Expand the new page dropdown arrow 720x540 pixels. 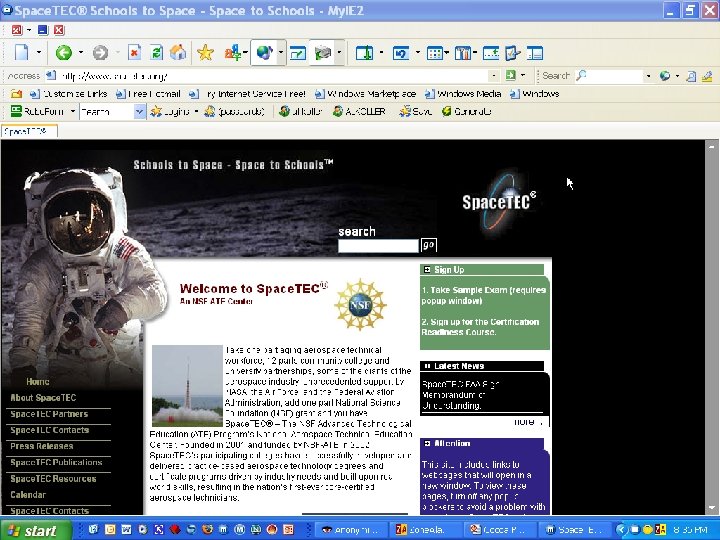click(39, 52)
